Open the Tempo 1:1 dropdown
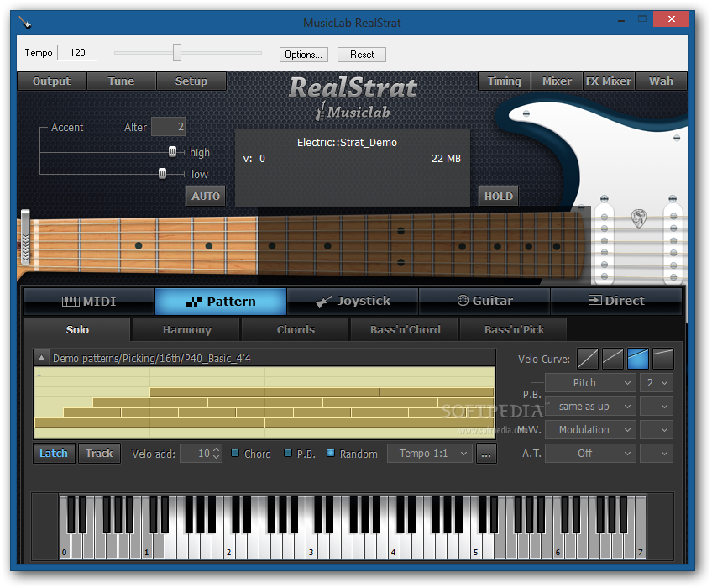The width and height of the screenshot is (712, 588). [x=430, y=454]
